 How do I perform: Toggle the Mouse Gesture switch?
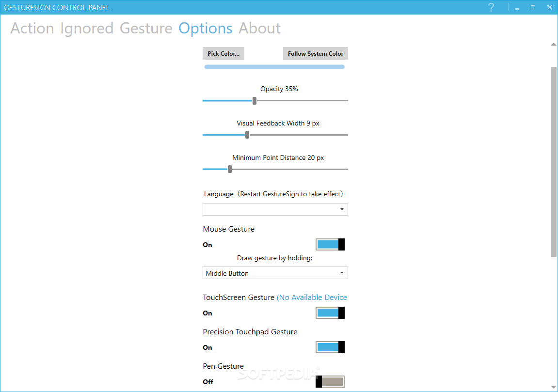(x=330, y=244)
